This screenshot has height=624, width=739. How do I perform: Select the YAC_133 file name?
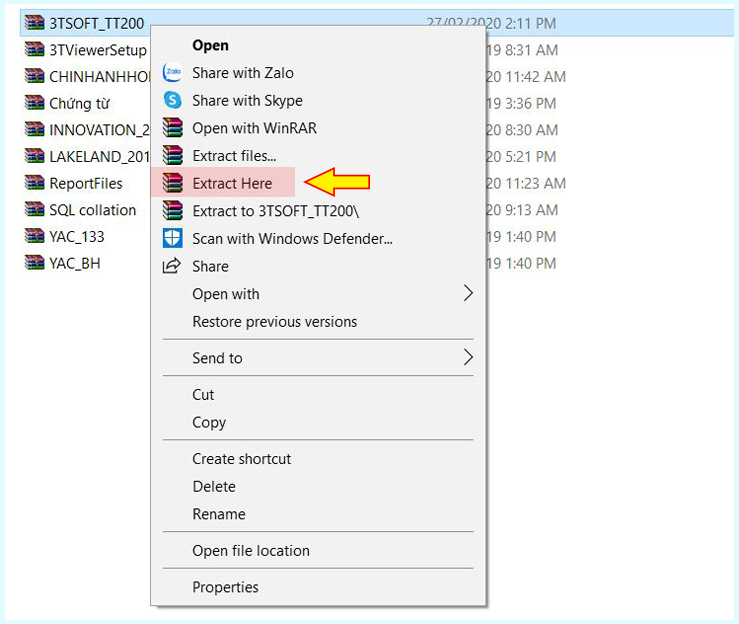(77, 237)
